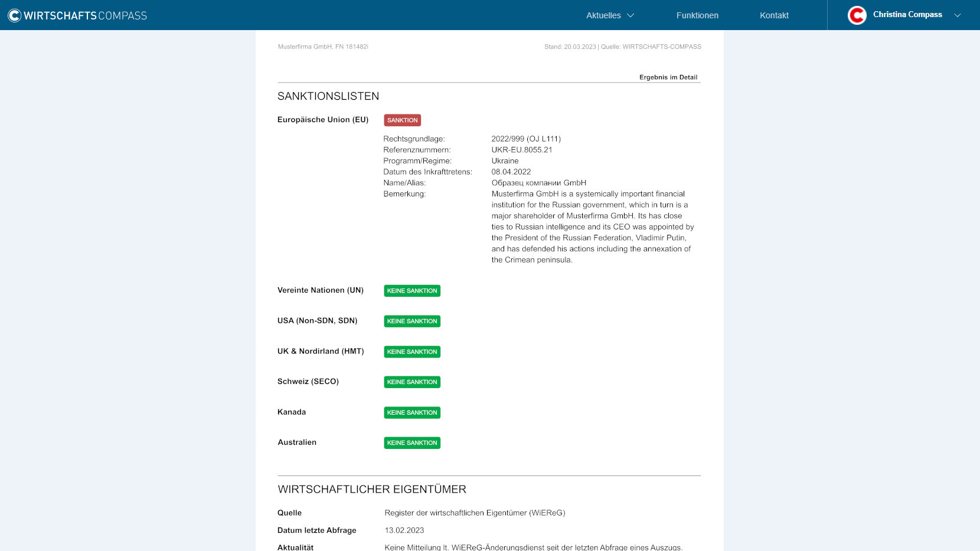The height and width of the screenshot is (551, 980).
Task: Click 'Register der wirtschaftlichen Eigentümer (WiEReG)' text
Action: click(475, 513)
